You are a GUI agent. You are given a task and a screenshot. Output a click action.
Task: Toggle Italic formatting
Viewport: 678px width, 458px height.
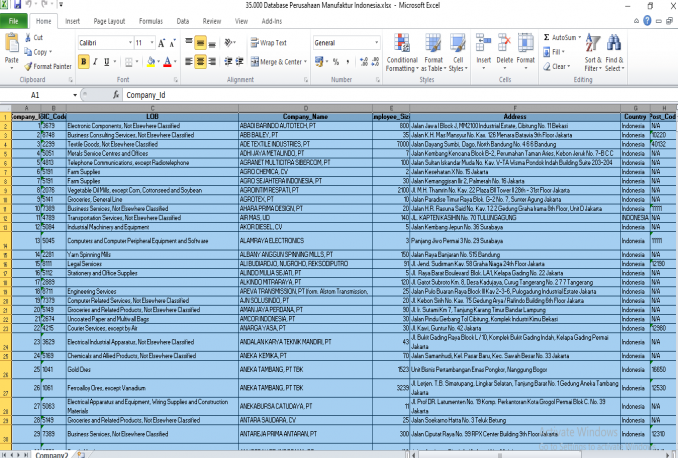coord(97,62)
